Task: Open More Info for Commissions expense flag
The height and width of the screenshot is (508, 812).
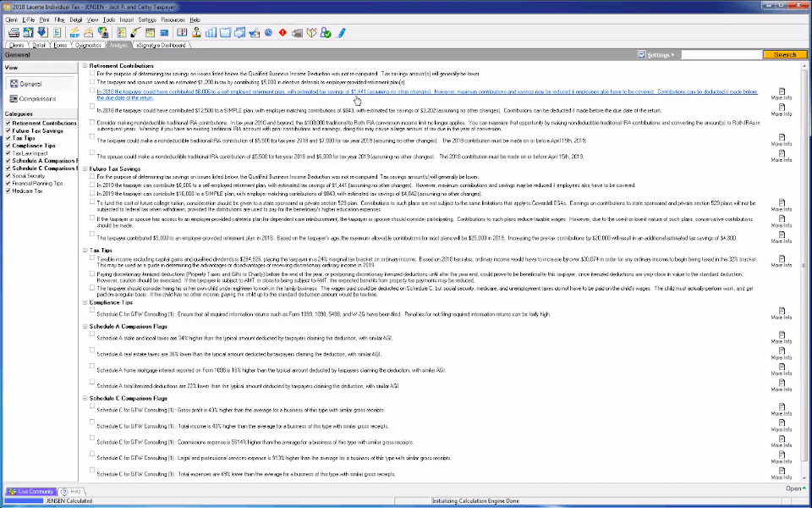Action: (781, 442)
